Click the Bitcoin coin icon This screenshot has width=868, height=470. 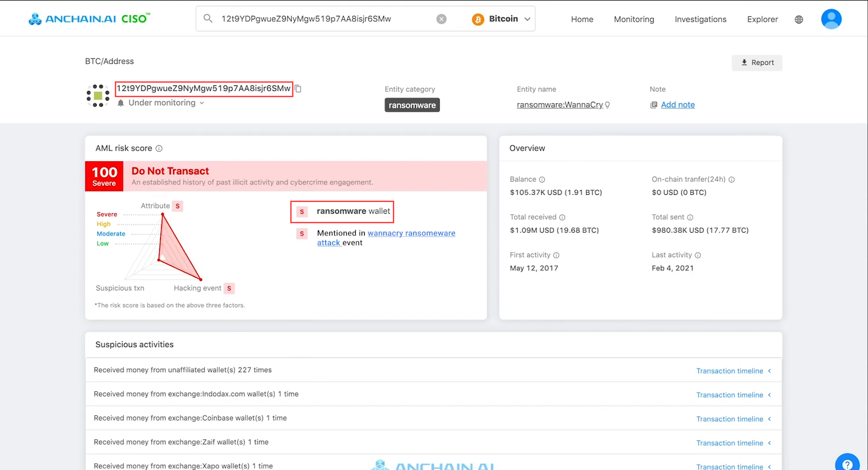click(x=478, y=19)
